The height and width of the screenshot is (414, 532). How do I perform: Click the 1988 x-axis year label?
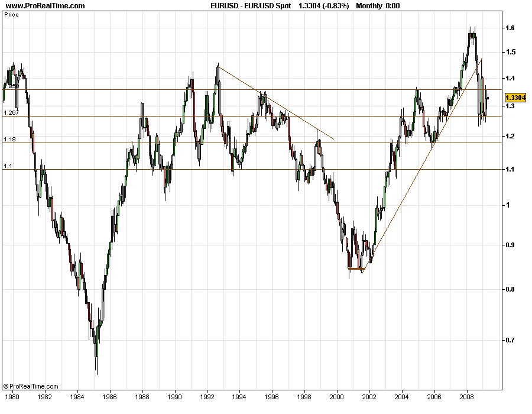[142, 397]
